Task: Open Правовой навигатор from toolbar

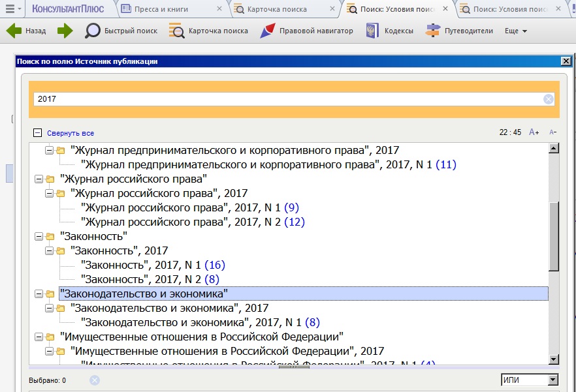Action: point(268,31)
